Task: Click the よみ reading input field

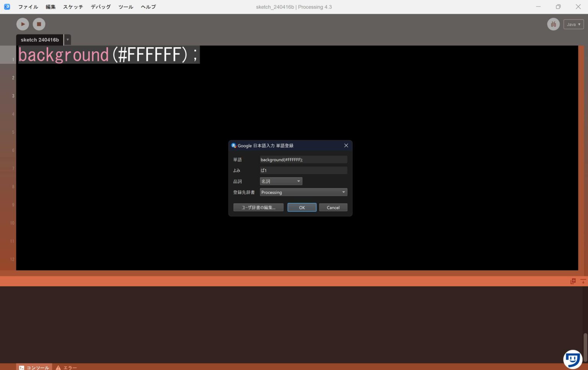Action: pyautogui.click(x=303, y=170)
